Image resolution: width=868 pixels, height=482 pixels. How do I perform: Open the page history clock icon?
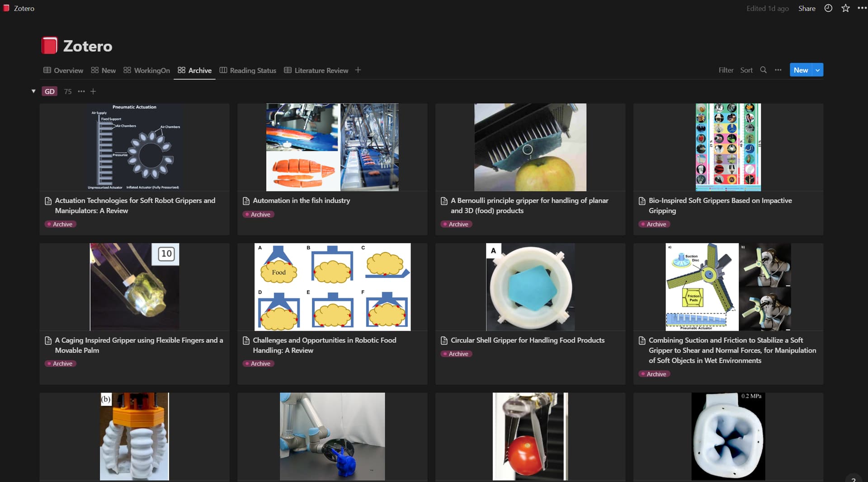(828, 8)
